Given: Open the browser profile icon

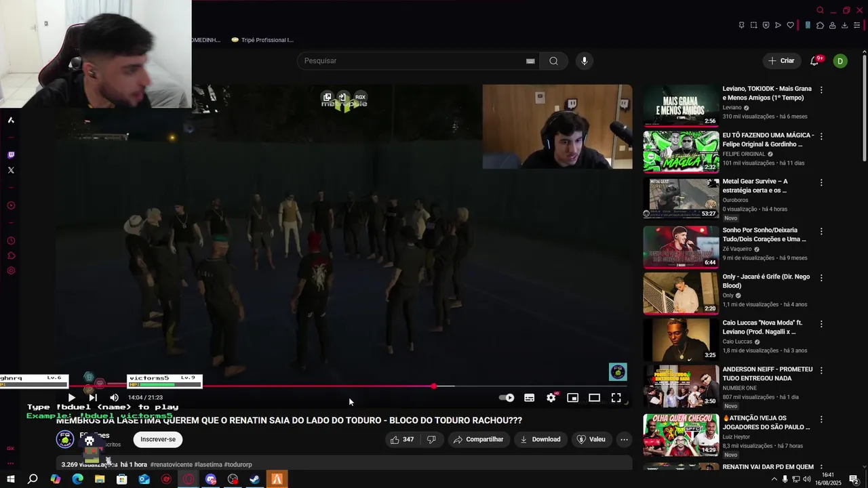Looking at the screenshot, I should coord(832,25).
